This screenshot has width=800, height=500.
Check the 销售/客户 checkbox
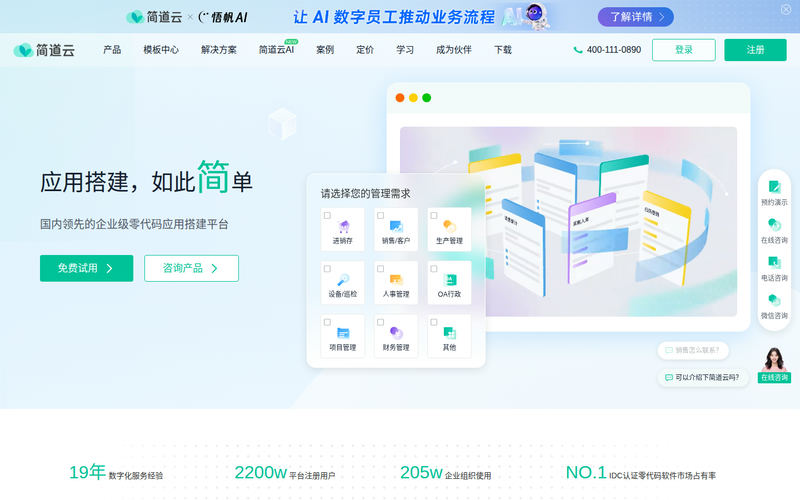coord(380,215)
